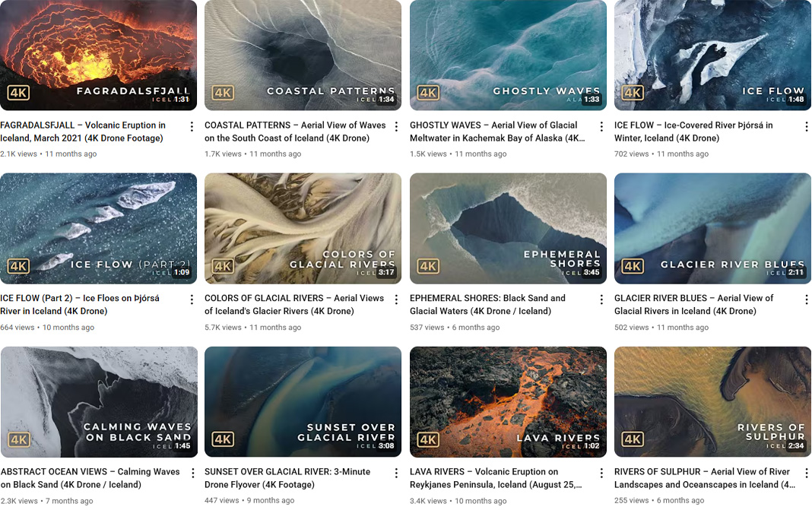Image resolution: width=812 pixels, height=510 pixels.
Task: Click the ICE FLOW (Part 2) title link
Action: (x=84, y=304)
